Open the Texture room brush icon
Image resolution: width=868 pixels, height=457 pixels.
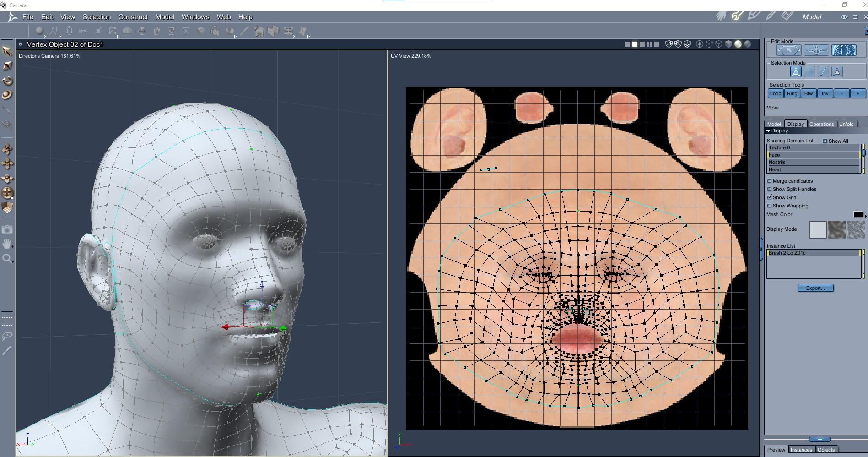pyautogui.click(x=771, y=16)
